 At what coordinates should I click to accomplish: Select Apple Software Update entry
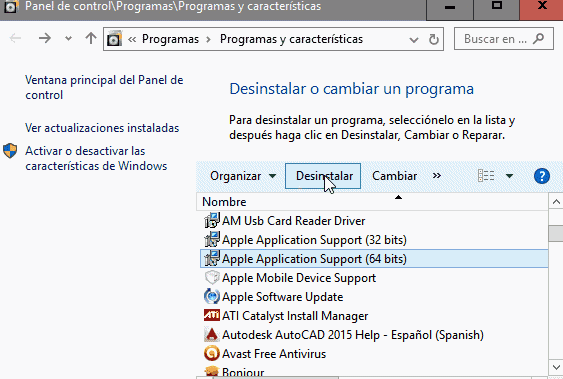point(374,297)
